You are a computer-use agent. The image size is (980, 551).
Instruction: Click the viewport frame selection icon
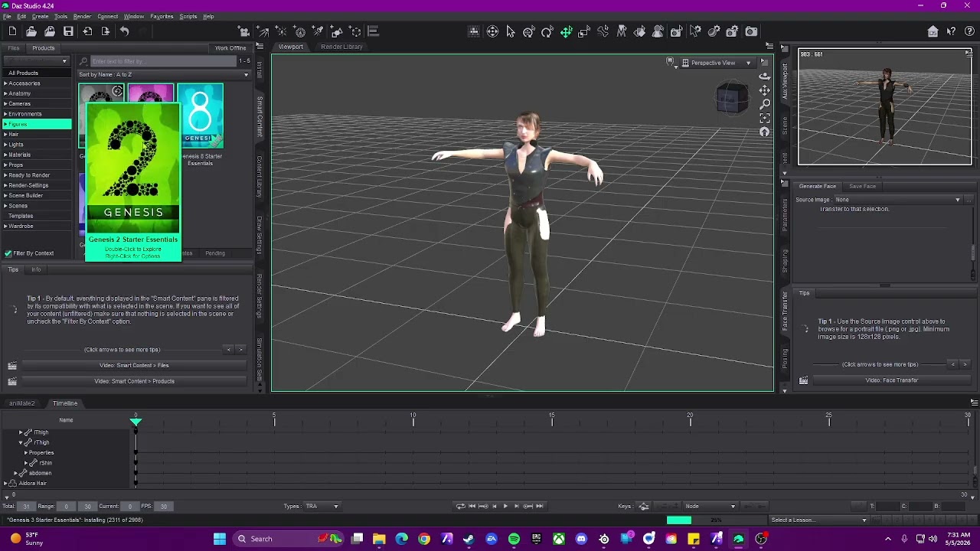pyautogui.click(x=765, y=118)
